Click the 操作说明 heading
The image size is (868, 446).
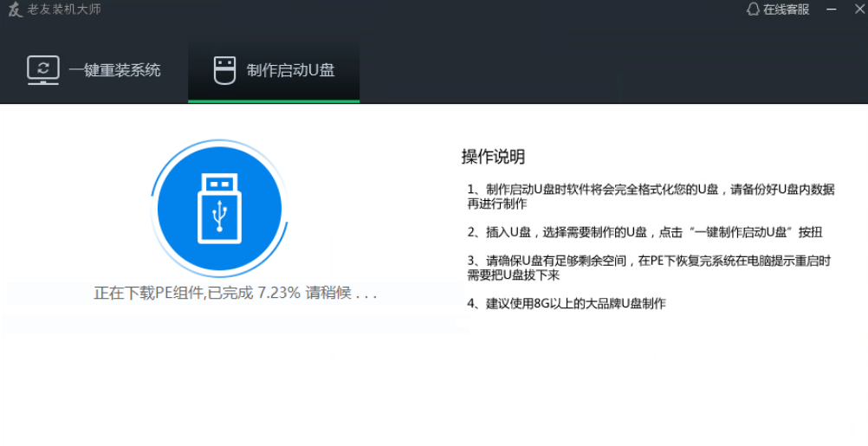click(493, 157)
